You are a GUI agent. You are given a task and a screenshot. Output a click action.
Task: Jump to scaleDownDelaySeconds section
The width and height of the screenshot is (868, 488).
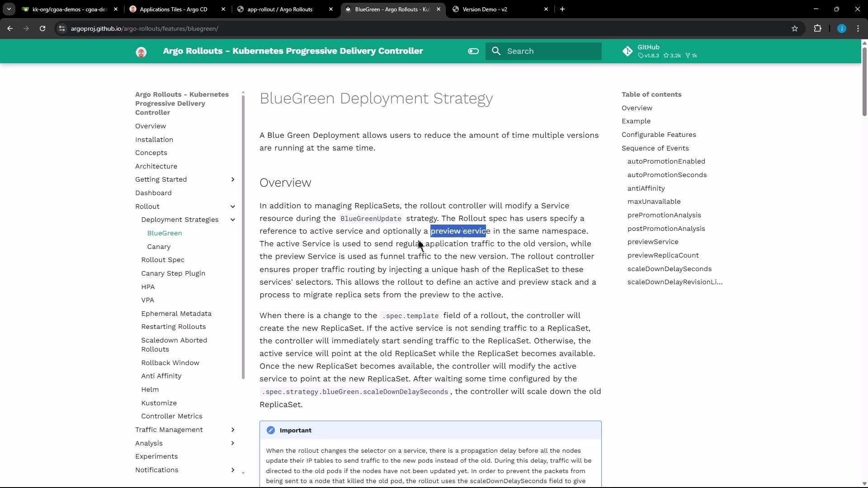point(670,269)
